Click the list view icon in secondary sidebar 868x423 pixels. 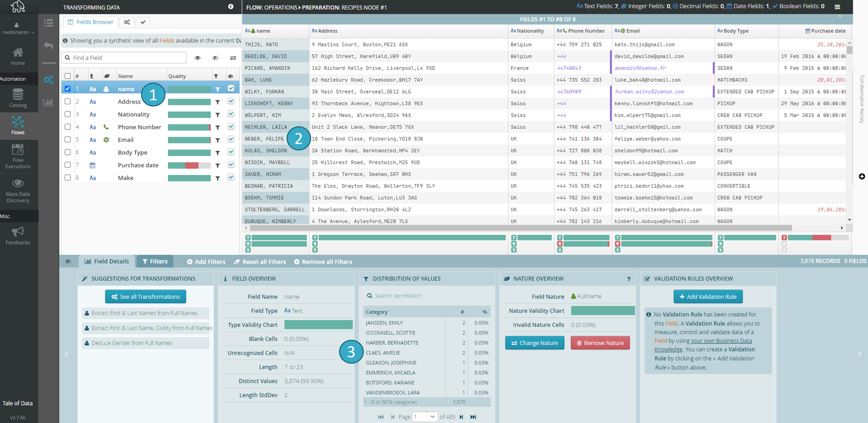click(x=49, y=23)
